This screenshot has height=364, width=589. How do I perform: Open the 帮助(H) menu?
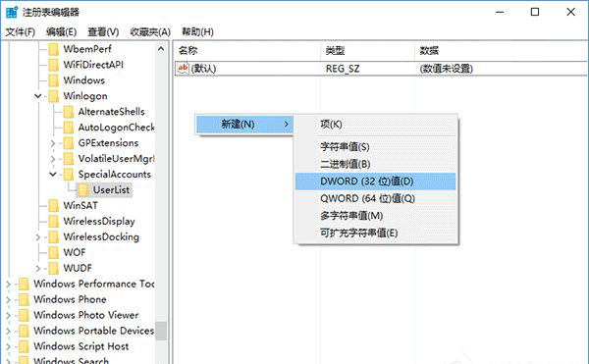[198, 32]
